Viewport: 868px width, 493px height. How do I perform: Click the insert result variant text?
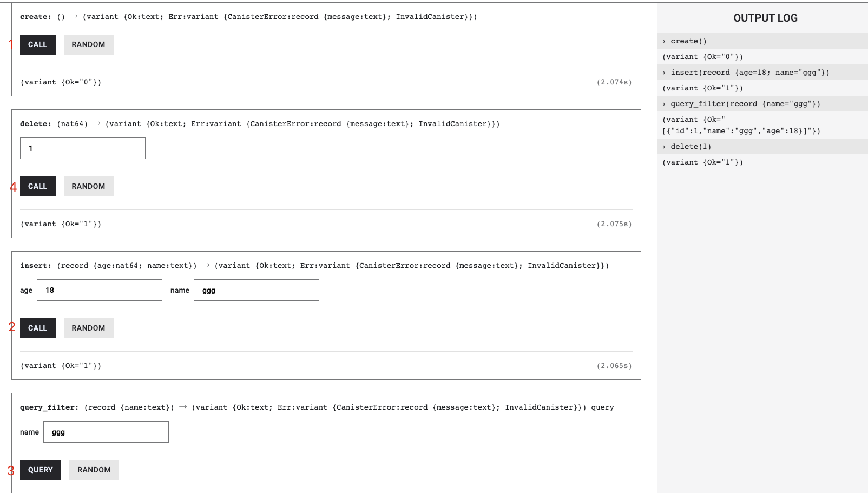[61, 366]
